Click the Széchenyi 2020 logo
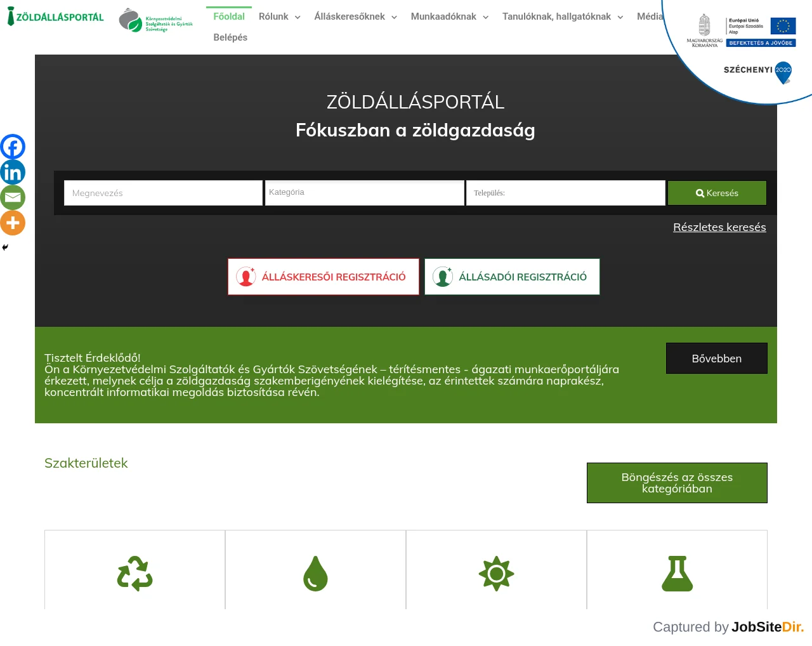812x646 pixels. (758, 72)
